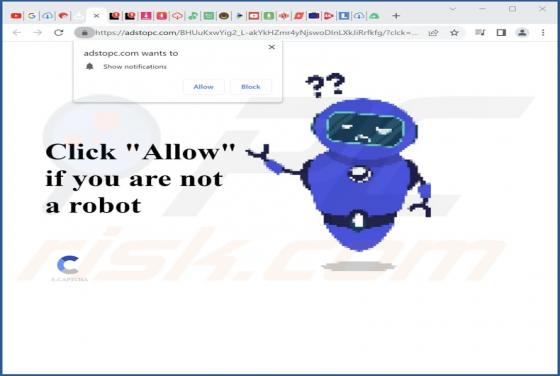Open the red curved-arrow tab

(x=63, y=16)
